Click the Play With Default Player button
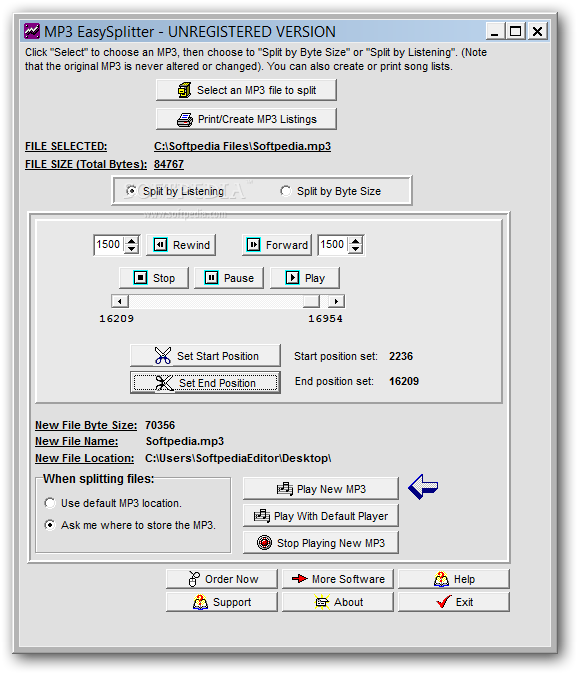 [321, 515]
